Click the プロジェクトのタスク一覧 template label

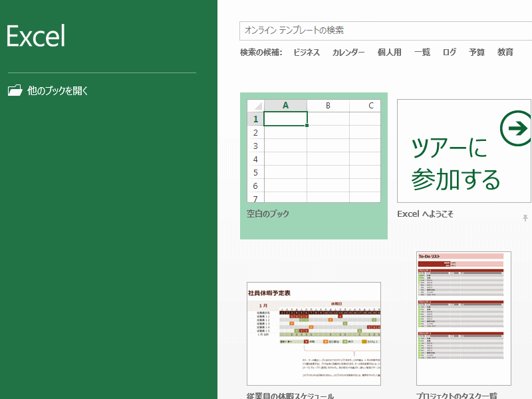click(x=457, y=396)
